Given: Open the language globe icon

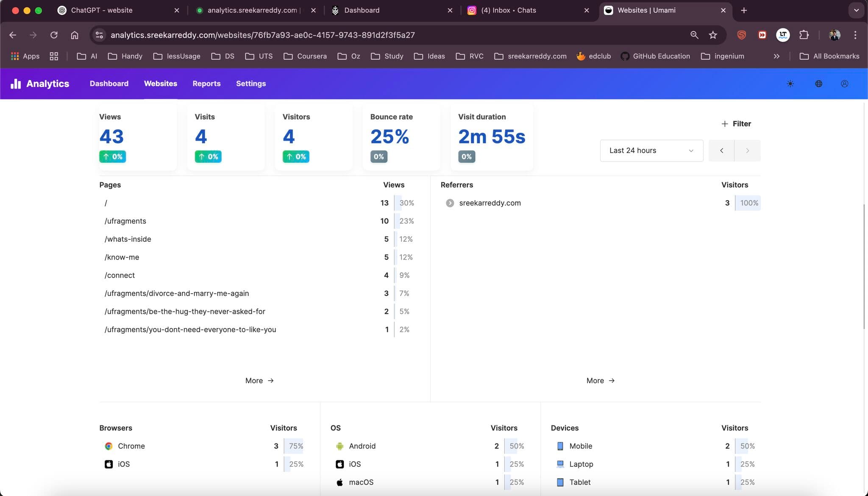Looking at the screenshot, I should (818, 84).
